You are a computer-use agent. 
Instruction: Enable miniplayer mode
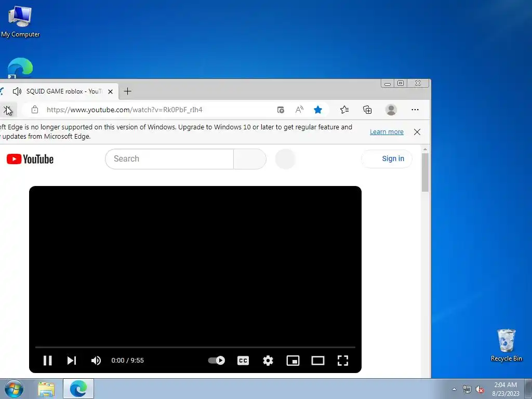coord(293,361)
